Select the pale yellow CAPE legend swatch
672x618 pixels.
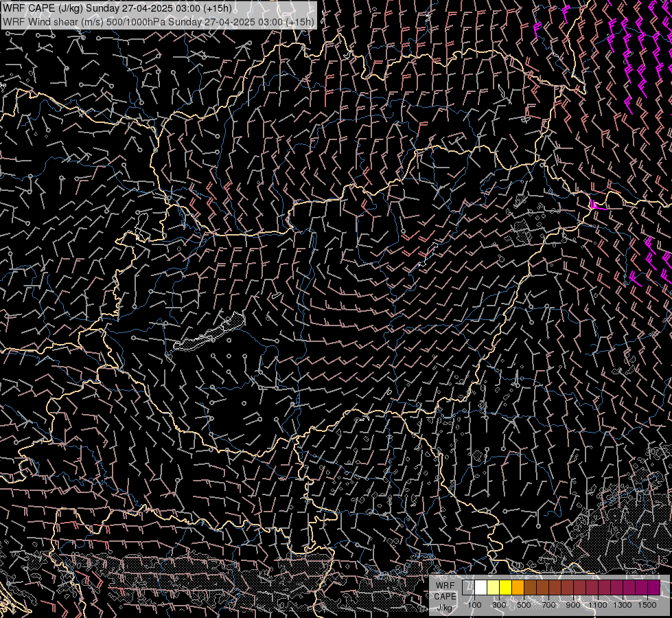coord(494,588)
